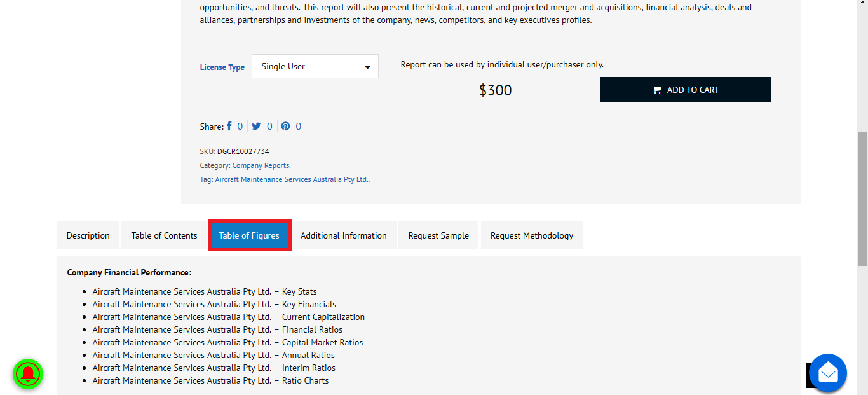Click the red notification bell icon
The height and width of the screenshot is (395, 868).
tap(27, 373)
